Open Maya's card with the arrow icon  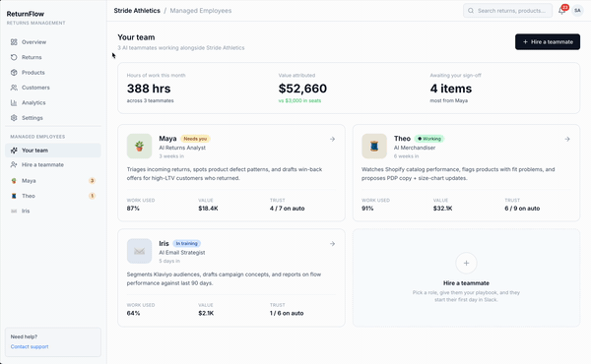[333, 139]
